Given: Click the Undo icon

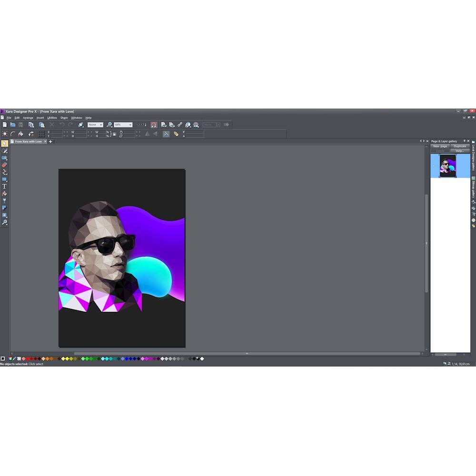Looking at the screenshot, I should pyautogui.click(x=61, y=125).
